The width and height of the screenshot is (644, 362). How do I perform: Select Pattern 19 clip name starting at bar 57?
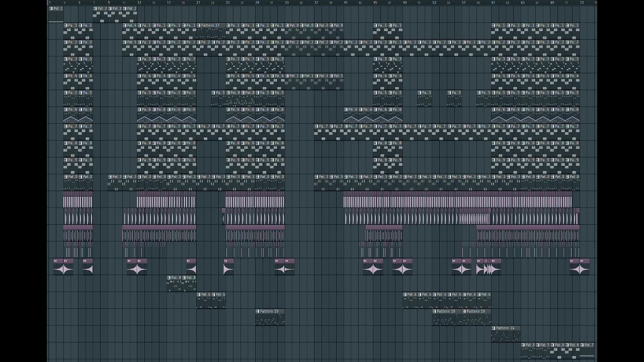point(475,312)
